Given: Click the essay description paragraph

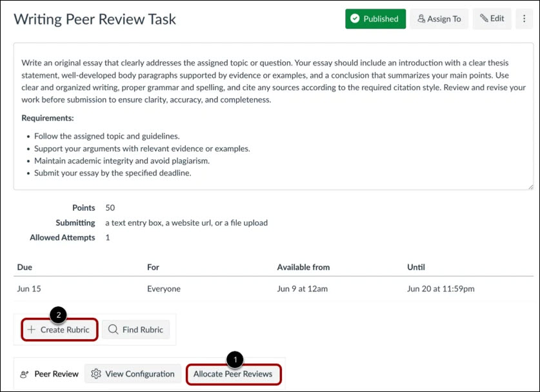Looking at the screenshot, I should 274,81.
